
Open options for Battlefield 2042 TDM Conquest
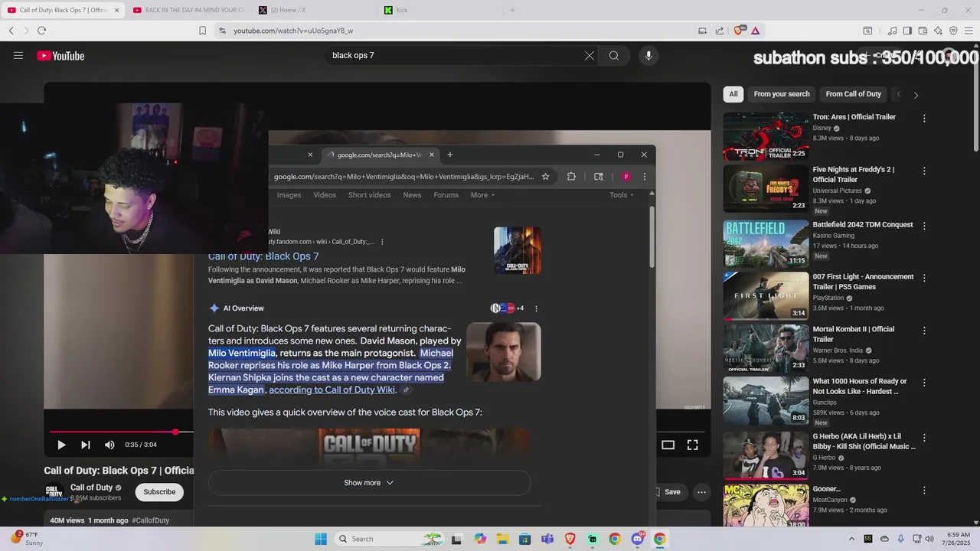click(x=924, y=227)
